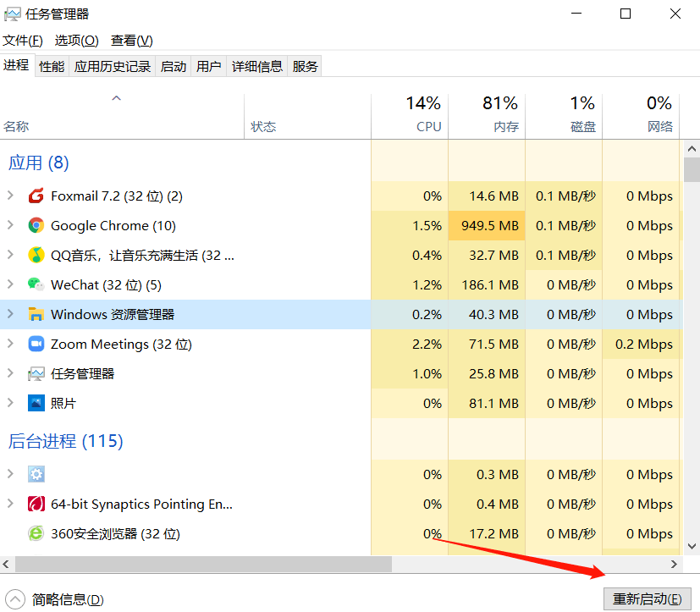Click the WeChat process icon

click(x=36, y=284)
